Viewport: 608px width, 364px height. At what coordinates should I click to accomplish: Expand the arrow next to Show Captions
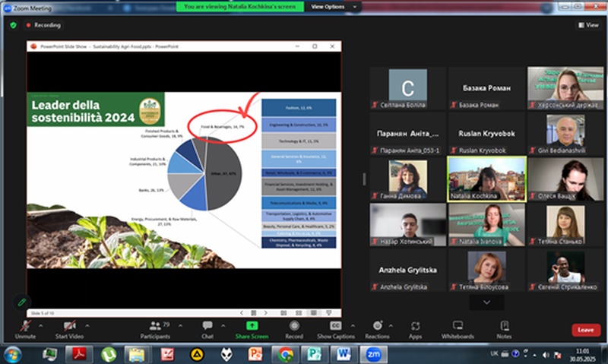coord(353,325)
